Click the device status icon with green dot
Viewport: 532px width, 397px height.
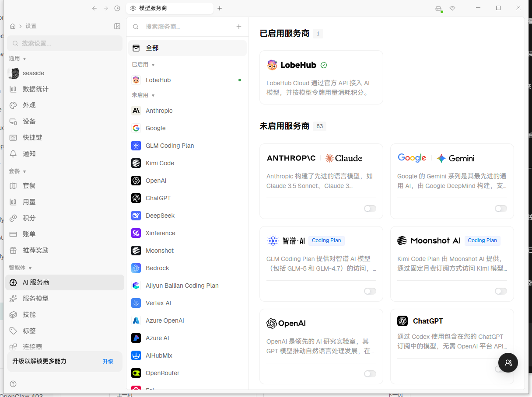(439, 9)
